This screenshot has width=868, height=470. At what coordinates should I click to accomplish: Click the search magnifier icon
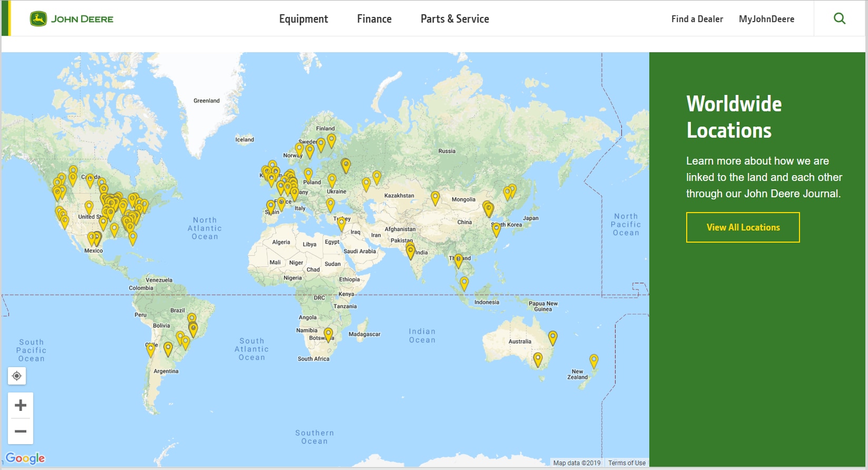(840, 18)
